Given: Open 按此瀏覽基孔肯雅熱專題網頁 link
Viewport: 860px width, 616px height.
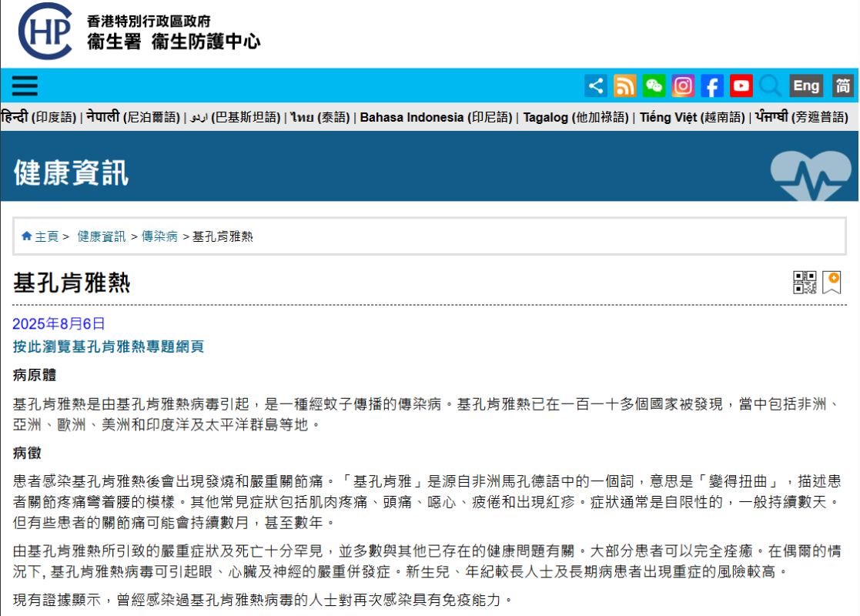Looking at the screenshot, I should pos(109,346).
